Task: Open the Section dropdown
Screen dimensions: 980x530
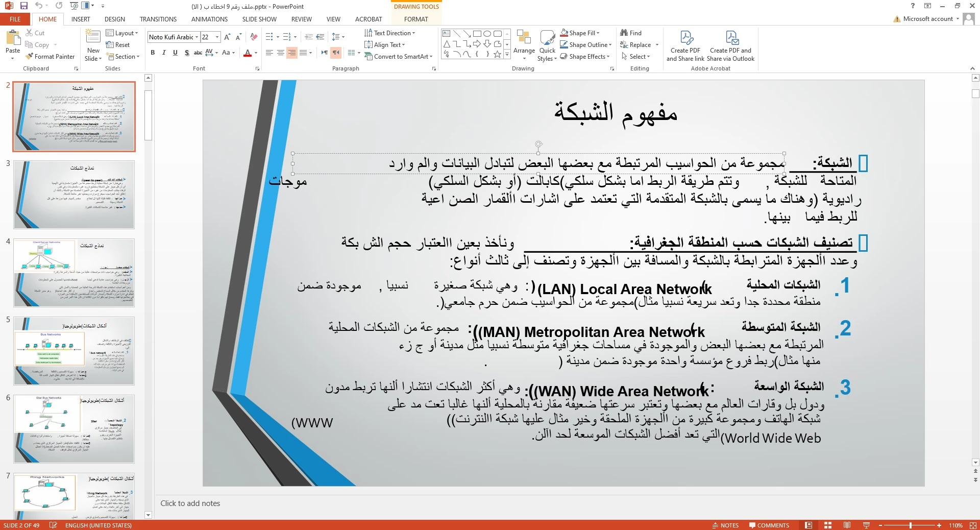Action: click(123, 57)
